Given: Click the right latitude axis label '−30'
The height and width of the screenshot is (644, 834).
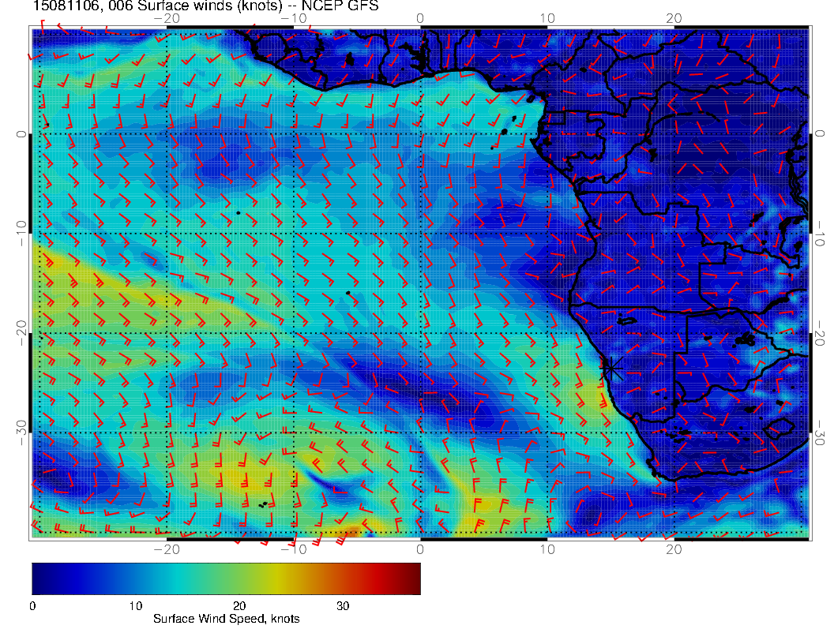Looking at the screenshot, I should pyautogui.click(x=820, y=432).
